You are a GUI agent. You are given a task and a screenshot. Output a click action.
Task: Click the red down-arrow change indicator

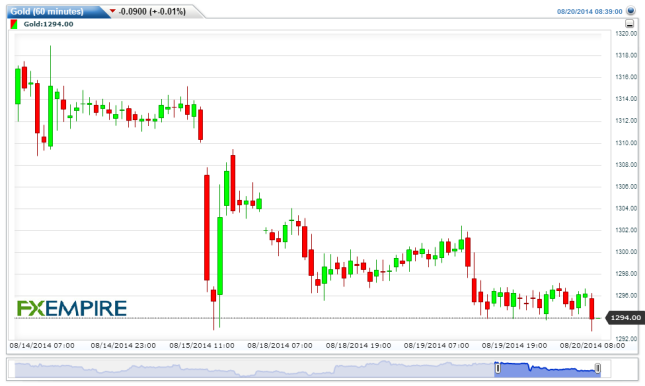click(113, 11)
